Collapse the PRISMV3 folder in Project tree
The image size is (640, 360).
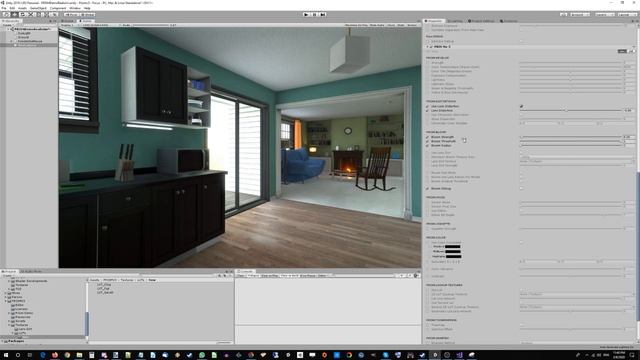pyautogui.click(x=6, y=301)
